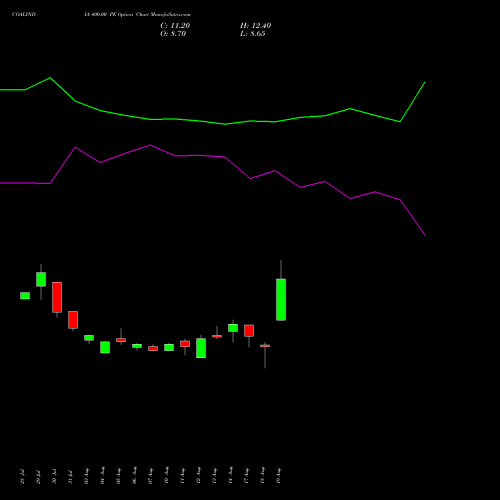This screenshot has height=500, width=500.
Task: Click the large red candlestick for 30 Jul
Action: click(x=57, y=297)
